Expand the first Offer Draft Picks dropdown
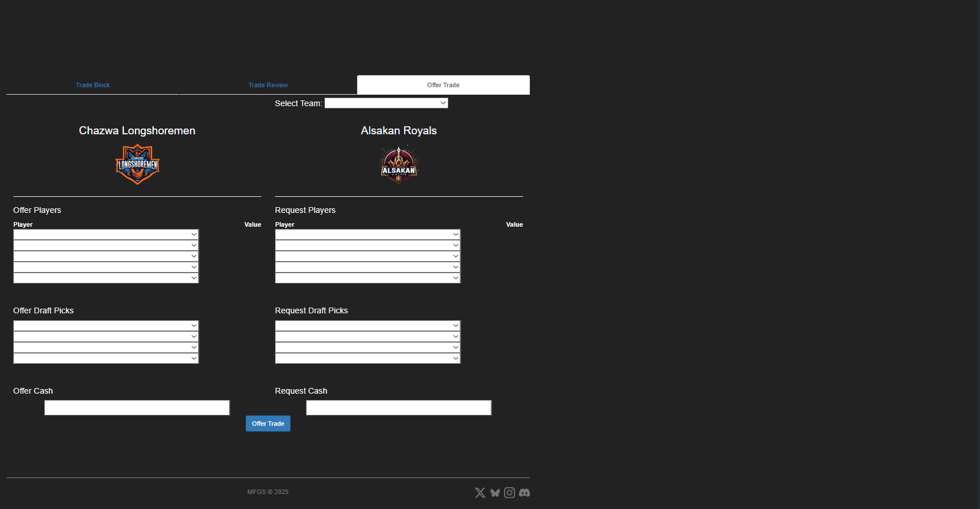980x509 pixels. (x=106, y=326)
